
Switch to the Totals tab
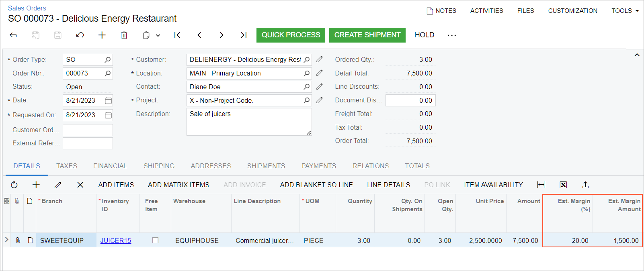click(417, 166)
